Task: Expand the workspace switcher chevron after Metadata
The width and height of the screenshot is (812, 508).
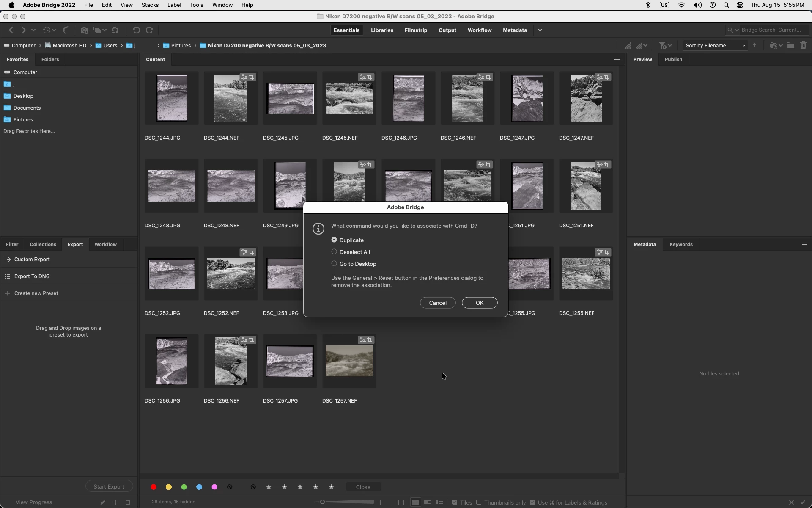Action: click(x=540, y=30)
